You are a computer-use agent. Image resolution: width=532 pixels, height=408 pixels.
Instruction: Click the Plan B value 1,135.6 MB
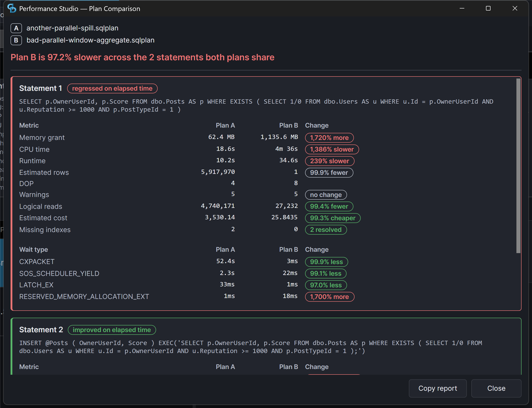click(279, 137)
